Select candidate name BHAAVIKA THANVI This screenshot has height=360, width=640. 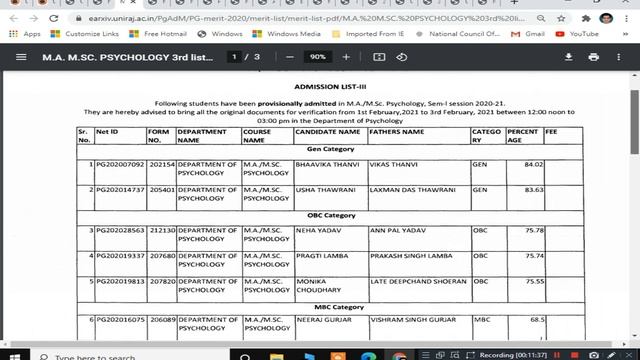click(x=327, y=164)
